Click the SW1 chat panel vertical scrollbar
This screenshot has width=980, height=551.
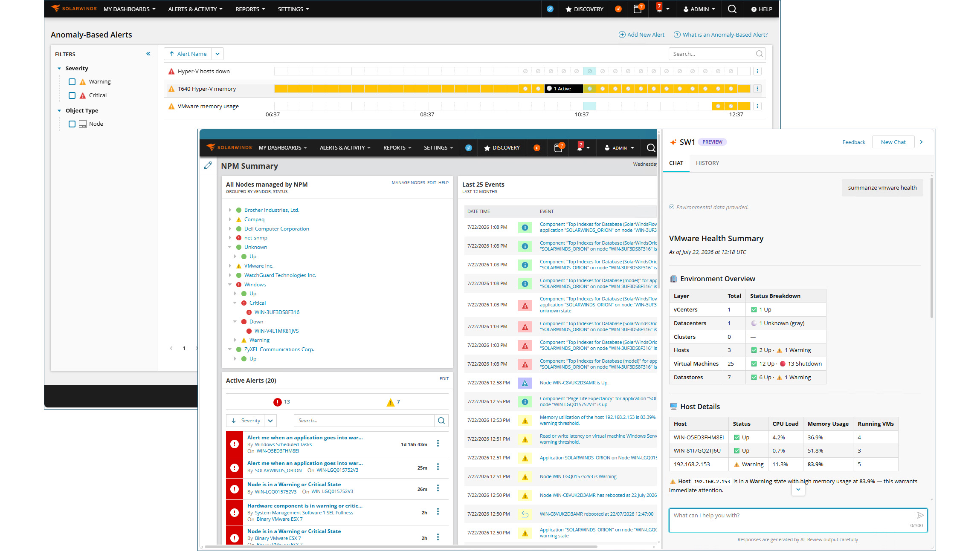coord(931,247)
